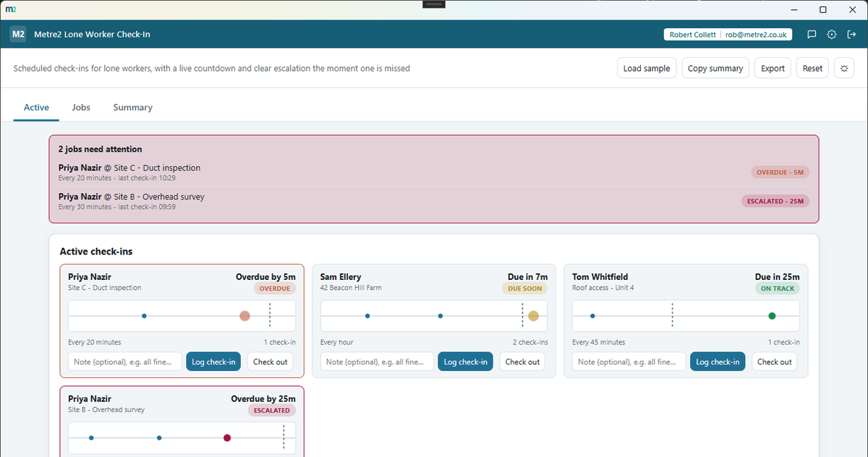Click 'Overdue by 25m' on Site B card
Viewport: 868px width, 457px height.
263,398
